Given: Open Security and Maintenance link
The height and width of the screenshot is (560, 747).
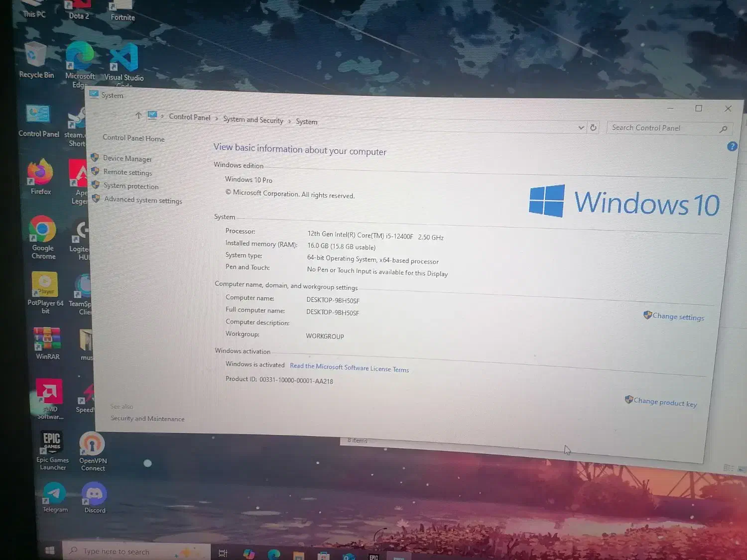Looking at the screenshot, I should tap(147, 419).
